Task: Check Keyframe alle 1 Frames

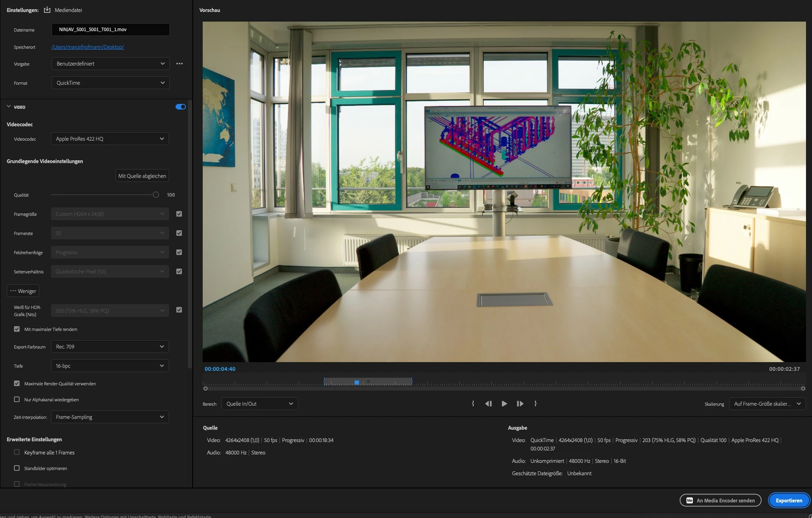Action: [x=17, y=452]
